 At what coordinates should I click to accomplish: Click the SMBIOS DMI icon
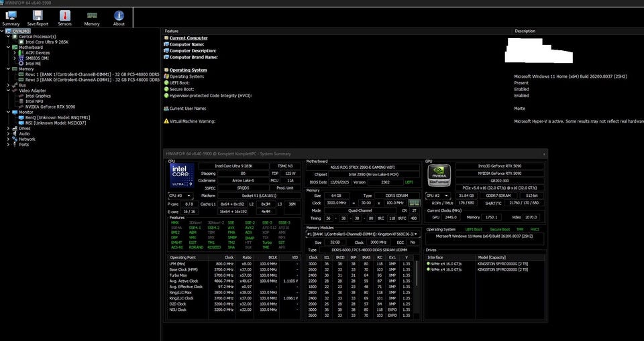(x=21, y=58)
